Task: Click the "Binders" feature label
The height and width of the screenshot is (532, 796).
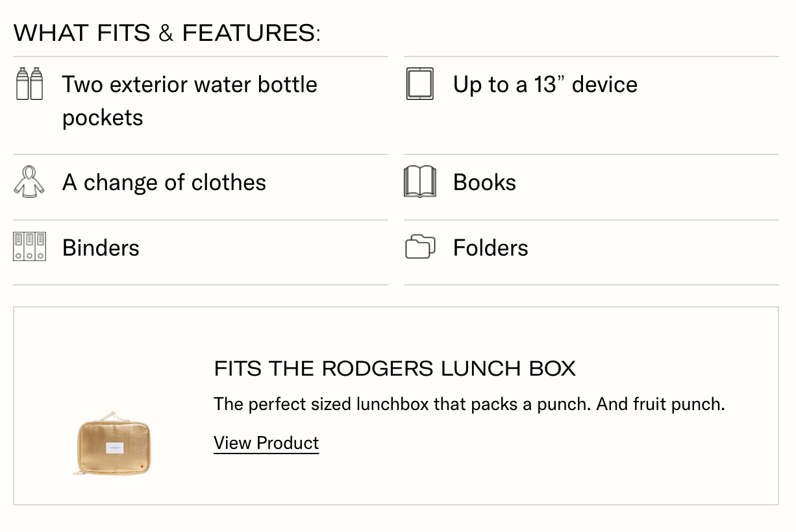Action: [101, 248]
